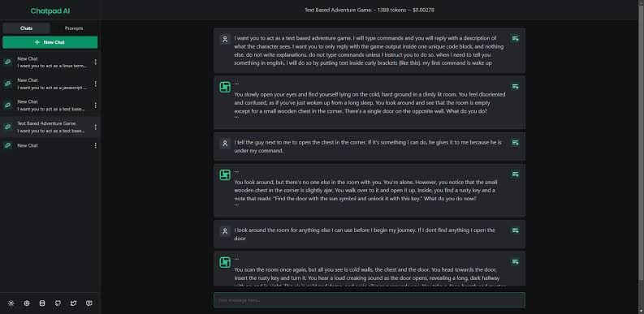Image resolution: width=644 pixels, height=314 pixels.
Task: Open the last New Chat with no preview
Action: click(x=50, y=145)
